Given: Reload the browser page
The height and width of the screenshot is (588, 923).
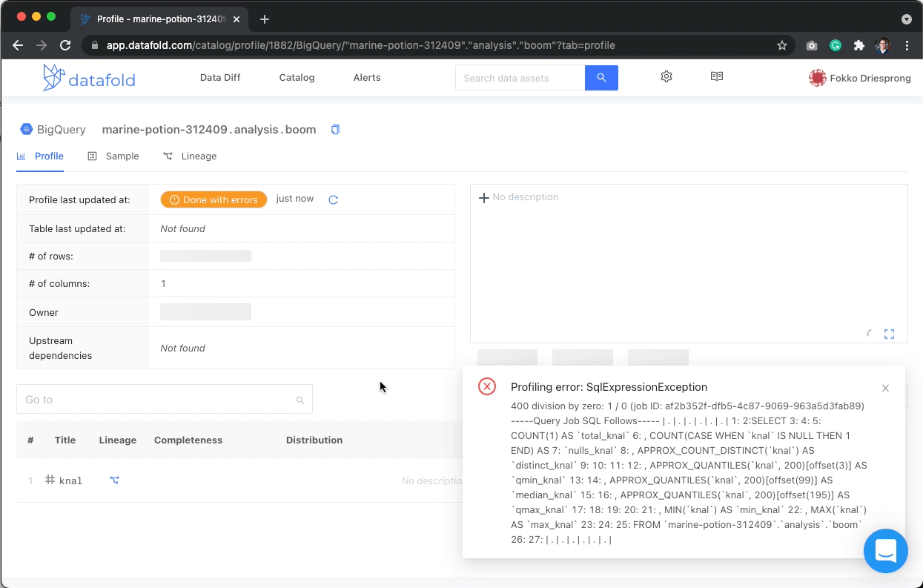Looking at the screenshot, I should (x=65, y=45).
